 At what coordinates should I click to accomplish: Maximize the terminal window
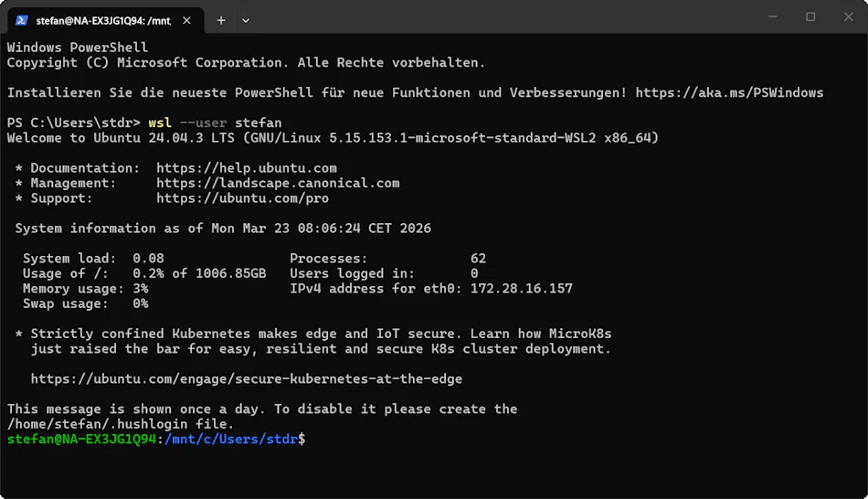[810, 16]
